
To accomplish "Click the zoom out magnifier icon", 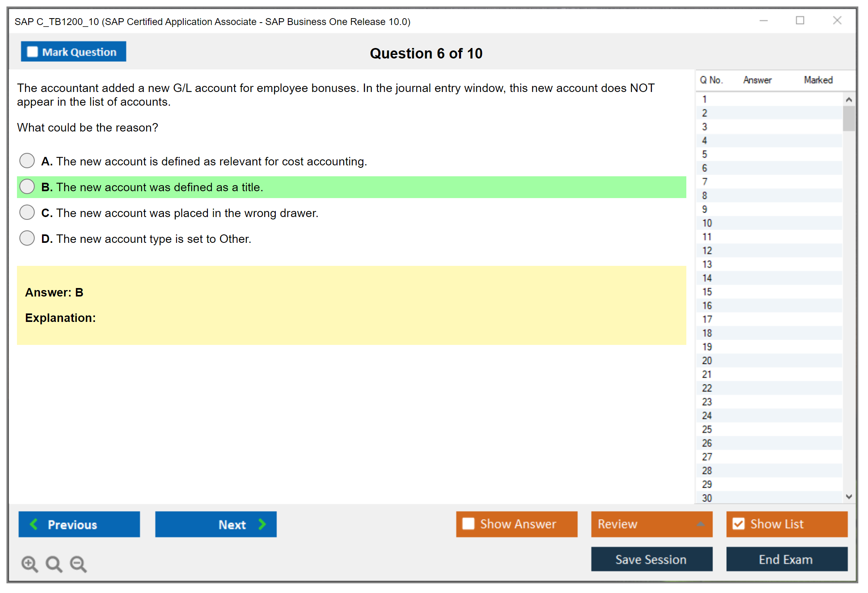I will 78,564.
